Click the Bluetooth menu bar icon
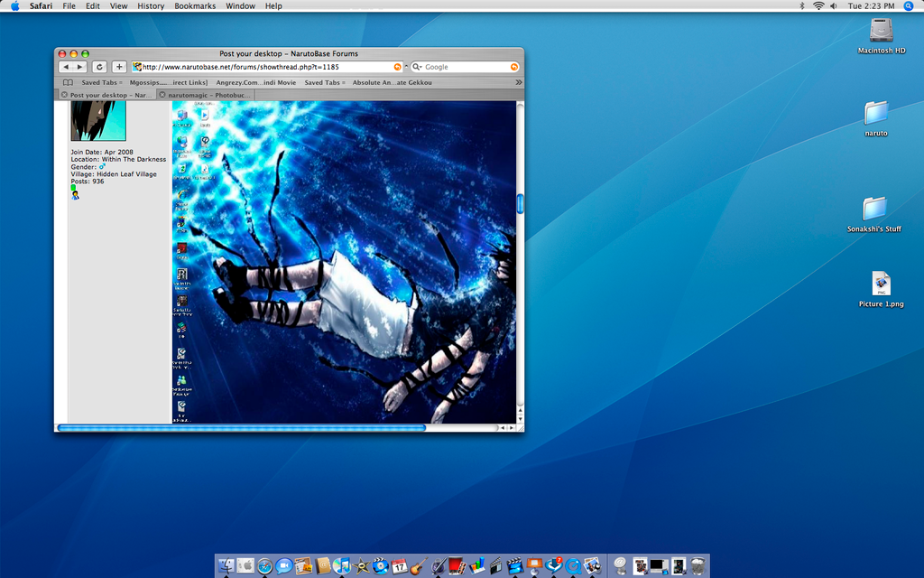The image size is (924, 578). (801, 6)
